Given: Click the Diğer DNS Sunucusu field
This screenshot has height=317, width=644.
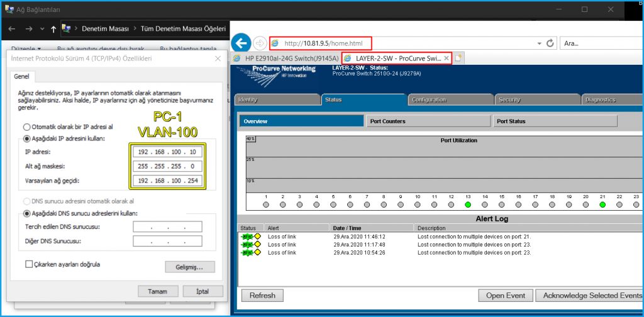Looking at the screenshot, I should point(167,241).
